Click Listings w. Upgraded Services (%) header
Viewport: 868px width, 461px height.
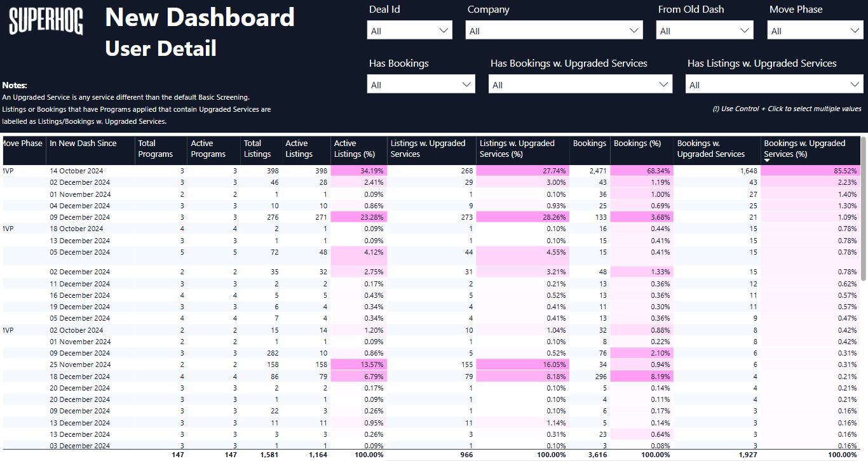tap(517, 149)
